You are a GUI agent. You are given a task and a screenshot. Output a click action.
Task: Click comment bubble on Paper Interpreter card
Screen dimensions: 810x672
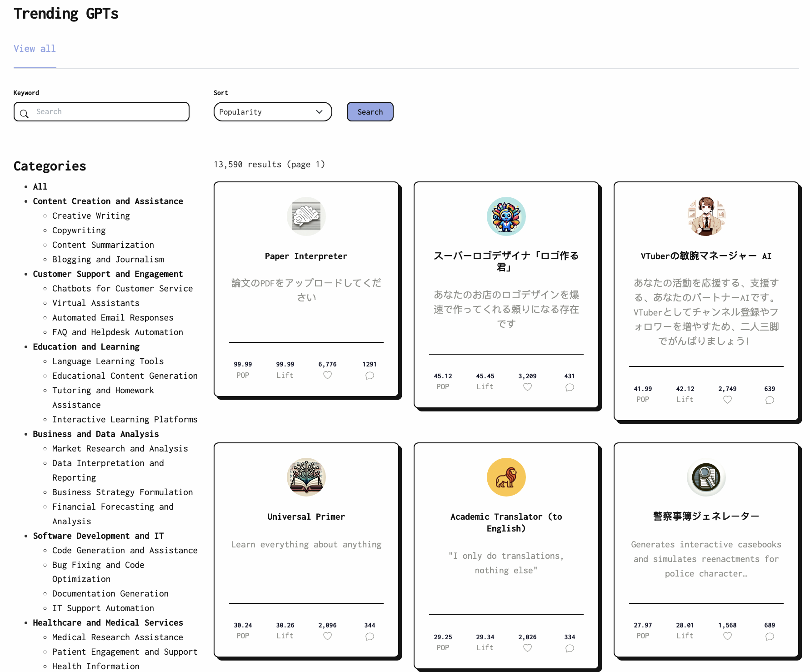[370, 376]
